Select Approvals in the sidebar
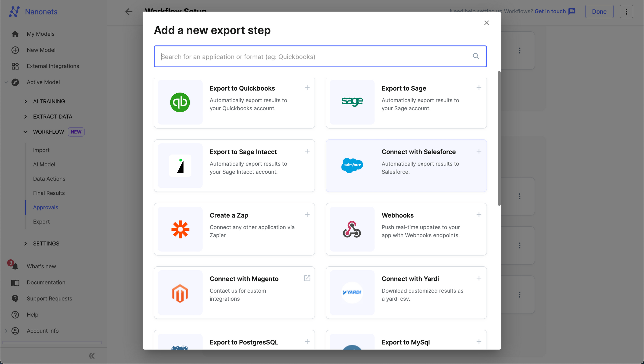Viewport: 644px width, 364px height. tap(46, 207)
